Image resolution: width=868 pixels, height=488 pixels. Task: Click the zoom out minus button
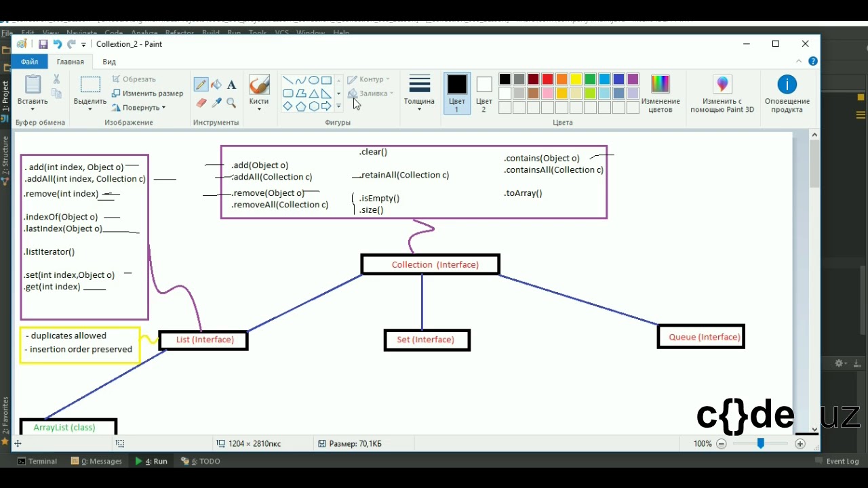(x=722, y=444)
